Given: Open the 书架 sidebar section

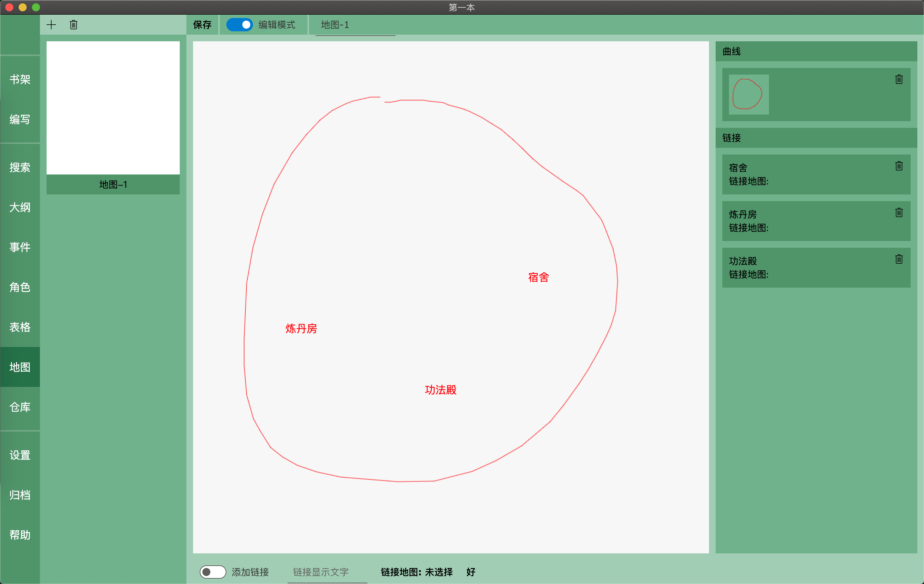Looking at the screenshot, I should coord(20,80).
